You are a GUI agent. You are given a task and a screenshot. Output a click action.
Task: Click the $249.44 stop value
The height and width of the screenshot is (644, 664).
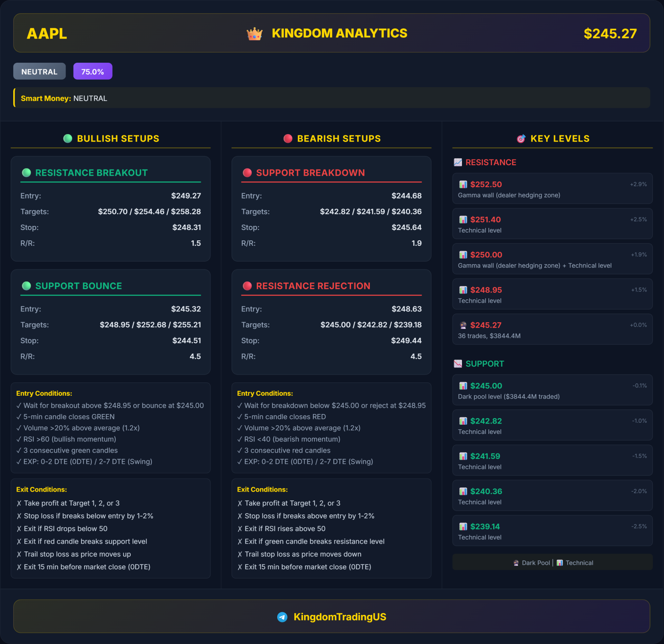[x=406, y=340]
